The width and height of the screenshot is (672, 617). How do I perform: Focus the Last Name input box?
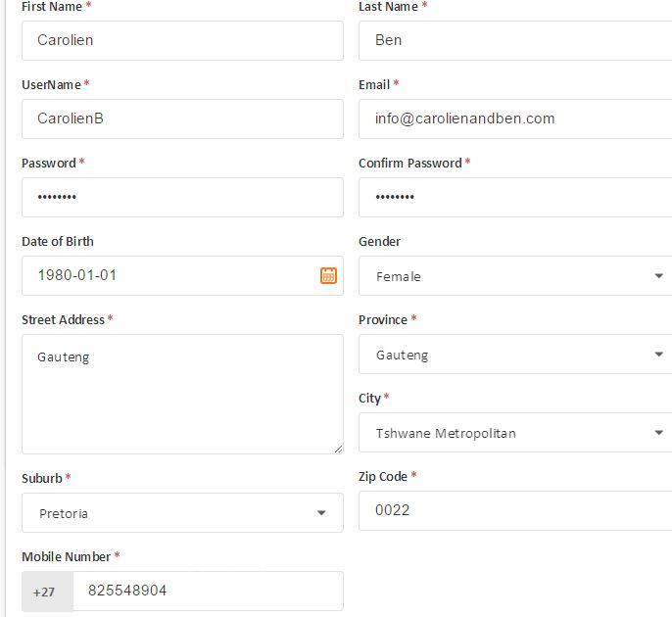(x=515, y=40)
